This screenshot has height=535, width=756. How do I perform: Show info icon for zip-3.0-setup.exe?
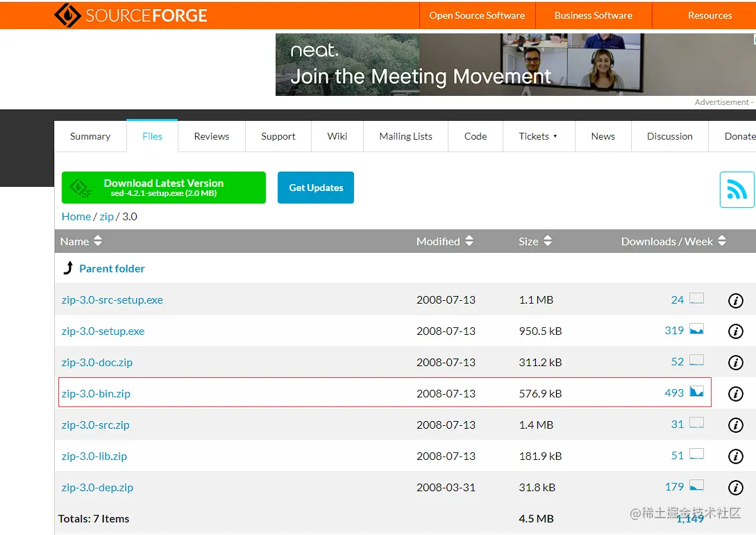pyautogui.click(x=735, y=331)
